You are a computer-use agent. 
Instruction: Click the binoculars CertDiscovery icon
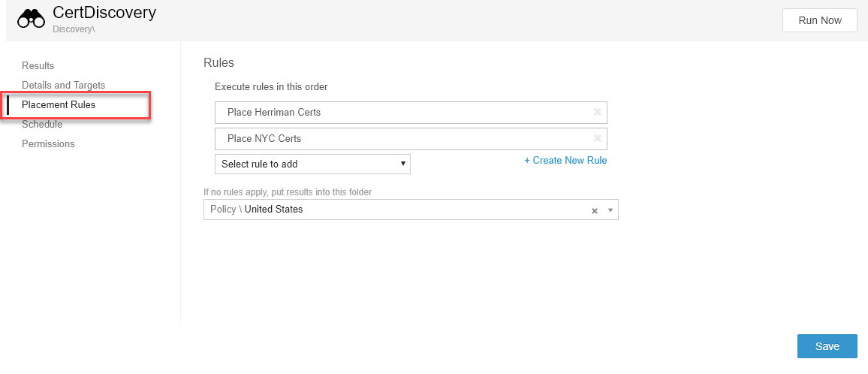(x=32, y=19)
